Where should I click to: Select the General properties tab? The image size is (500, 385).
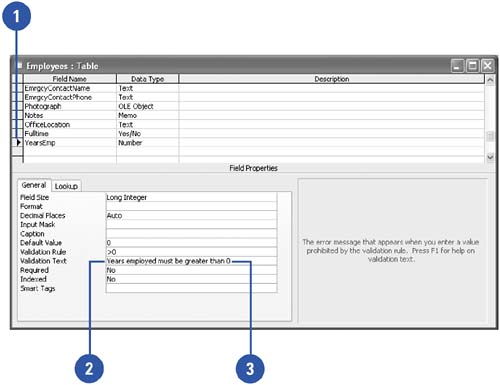(x=34, y=185)
